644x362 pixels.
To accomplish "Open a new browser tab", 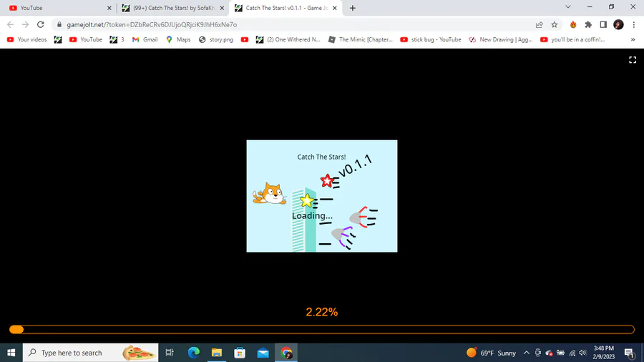I will click(x=352, y=8).
